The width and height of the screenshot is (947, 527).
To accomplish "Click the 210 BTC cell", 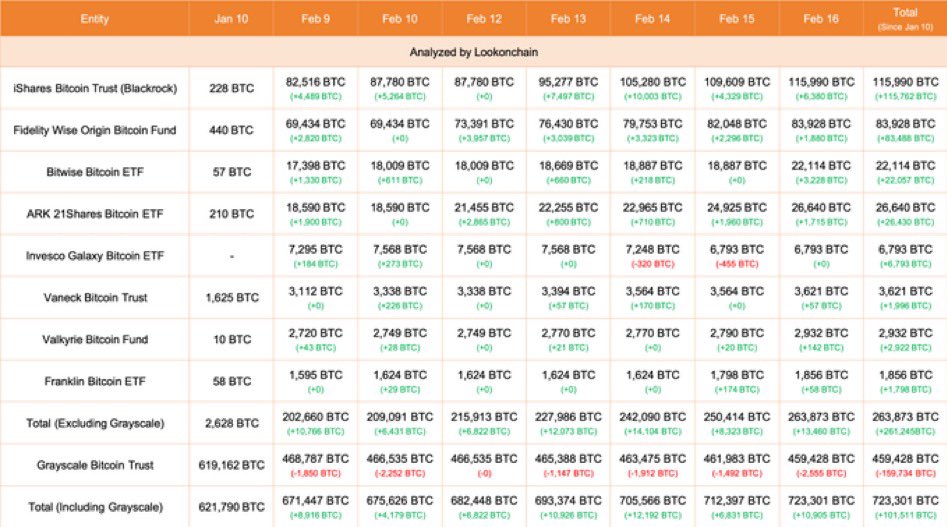I will [231, 214].
